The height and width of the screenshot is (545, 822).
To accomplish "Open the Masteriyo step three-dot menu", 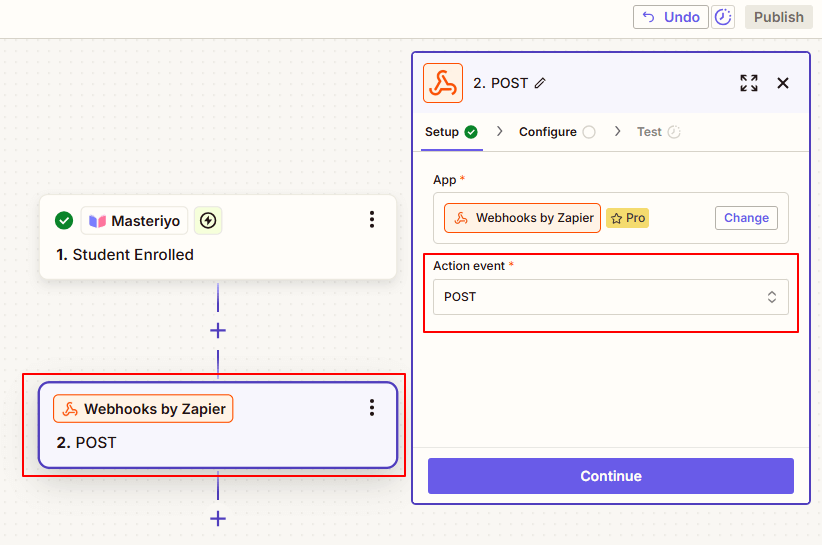I will (x=372, y=220).
